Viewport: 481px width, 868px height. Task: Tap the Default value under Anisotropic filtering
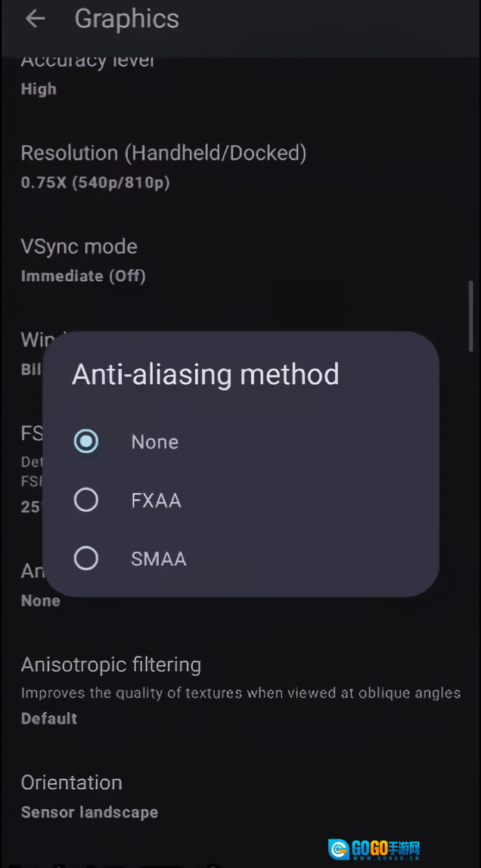49,719
